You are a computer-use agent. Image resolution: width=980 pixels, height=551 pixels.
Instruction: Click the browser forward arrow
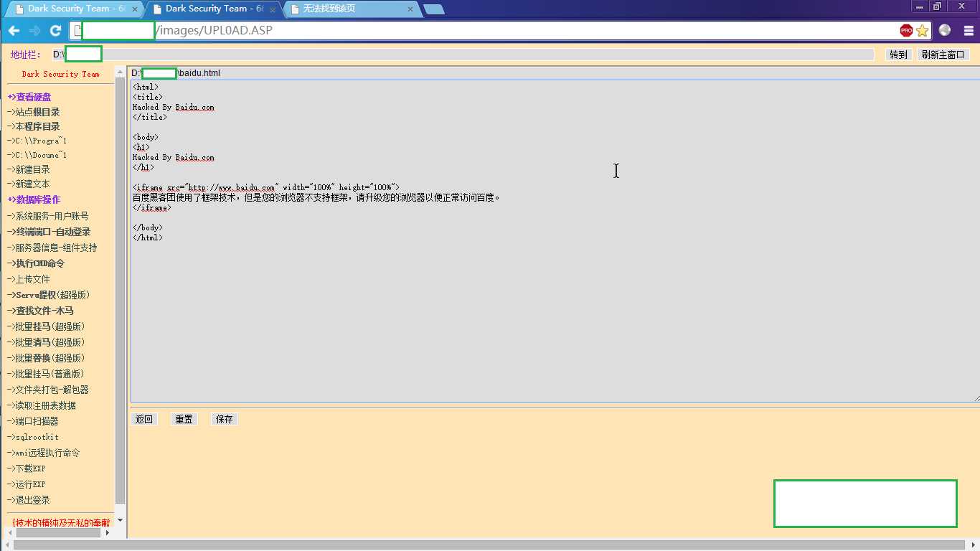pos(34,31)
